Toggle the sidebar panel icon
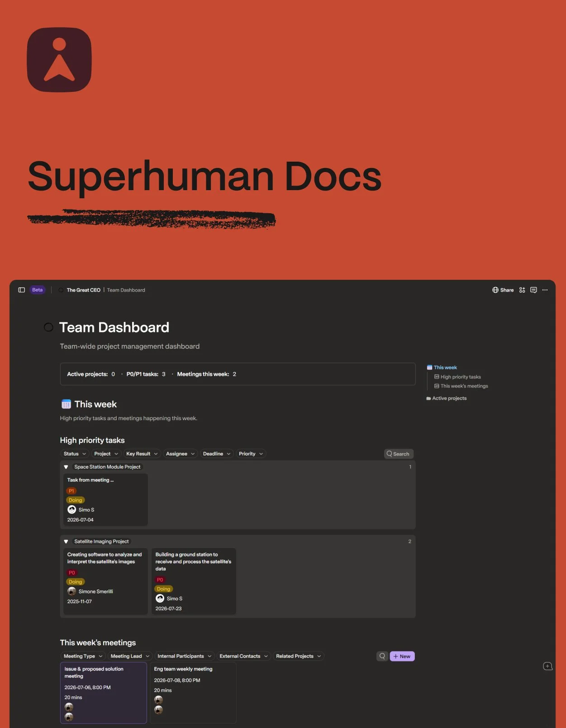This screenshot has height=728, width=566. (21, 290)
